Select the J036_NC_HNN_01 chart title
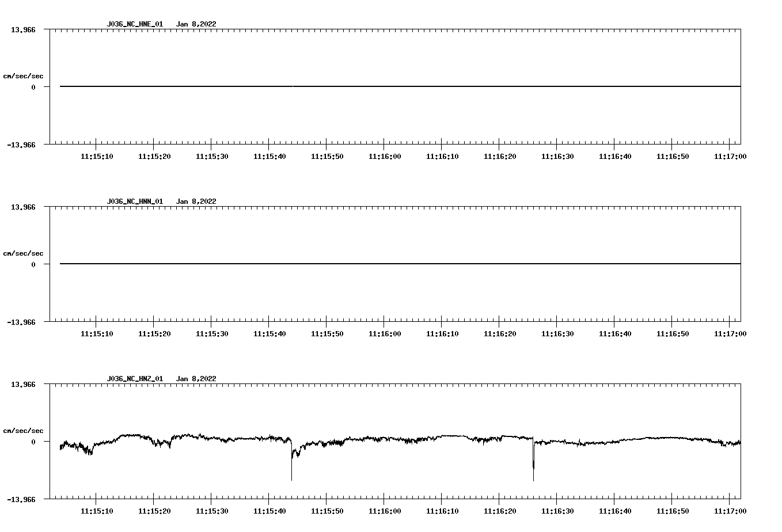The image size is (782, 532). click(135, 202)
